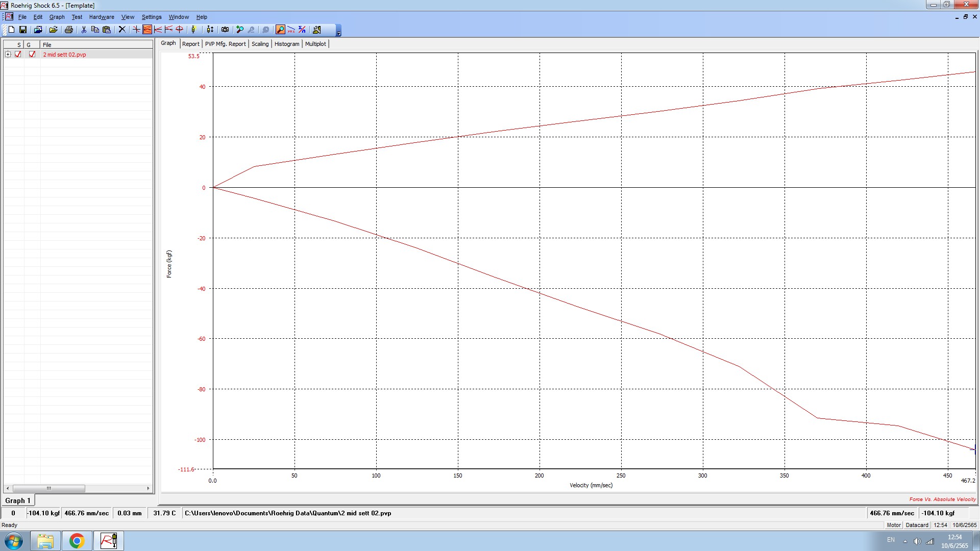Click the sigma percent statistics icon
Image resolution: width=980 pixels, height=551 pixels.
(x=302, y=30)
